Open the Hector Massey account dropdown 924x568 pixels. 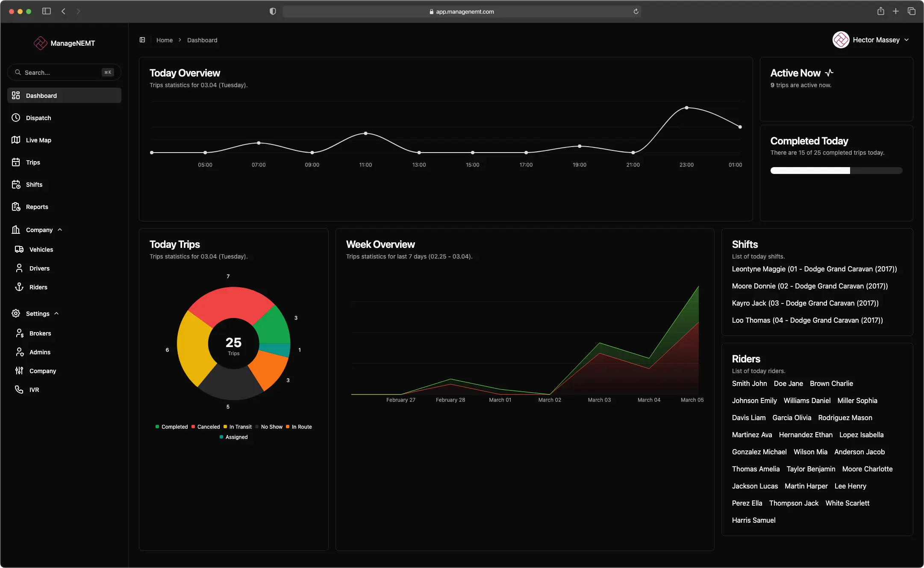click(x=871, y=40)
